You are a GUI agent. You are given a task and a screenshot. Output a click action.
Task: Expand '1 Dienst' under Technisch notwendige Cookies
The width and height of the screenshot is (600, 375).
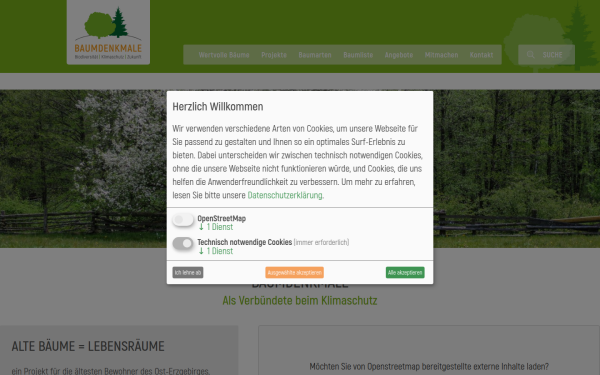(x=216, y=251)
